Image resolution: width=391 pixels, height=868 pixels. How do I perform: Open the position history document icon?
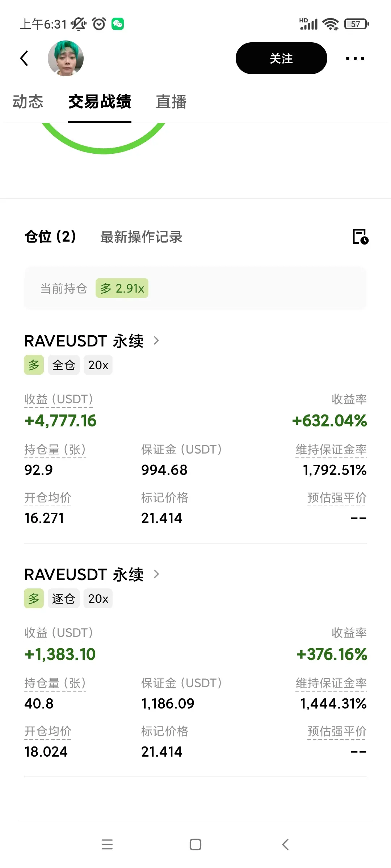pyautogui.click(x=360, y=237)
